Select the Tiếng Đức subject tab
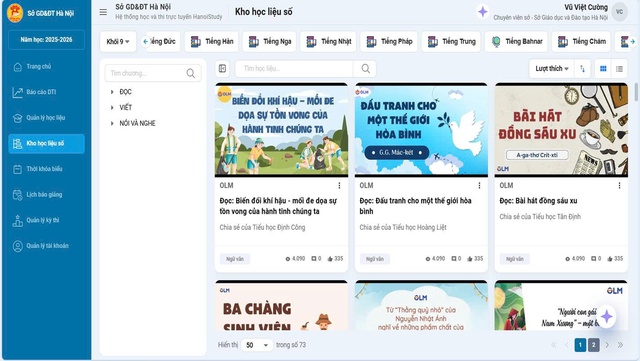This screenshot has width=640, height=361. pyautogui.click(x=165, y=42)
